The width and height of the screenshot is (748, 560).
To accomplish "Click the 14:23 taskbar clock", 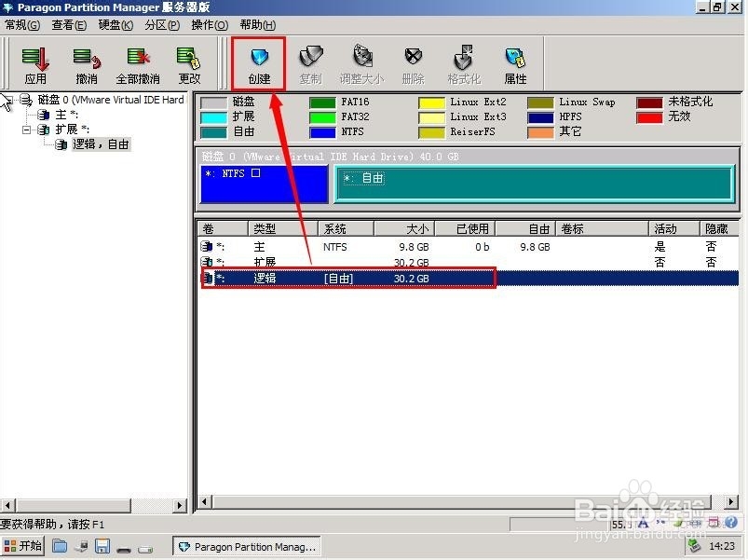I will [722, 546].
